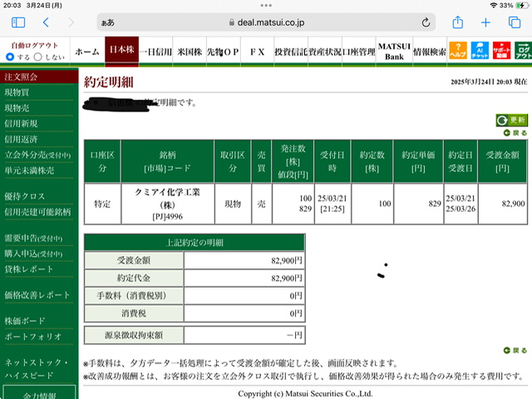Open 先物OP tab
532x399 pixels.
224,52
